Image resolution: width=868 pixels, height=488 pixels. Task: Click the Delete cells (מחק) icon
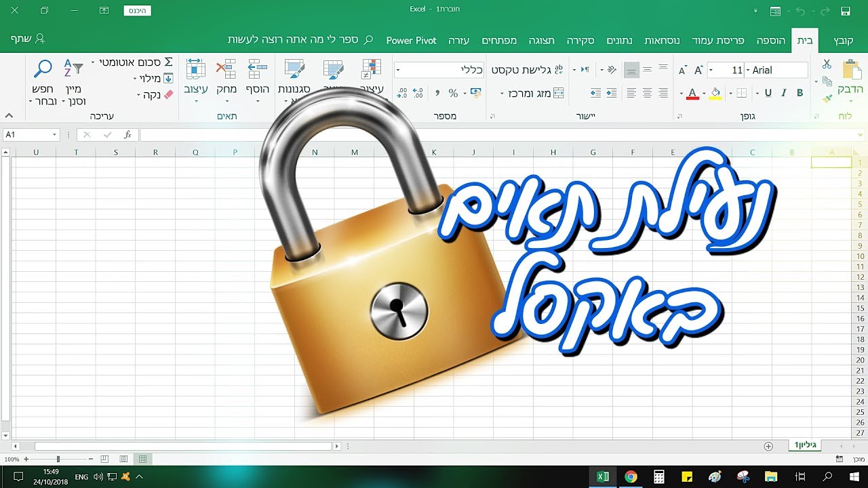click(226, 69)
